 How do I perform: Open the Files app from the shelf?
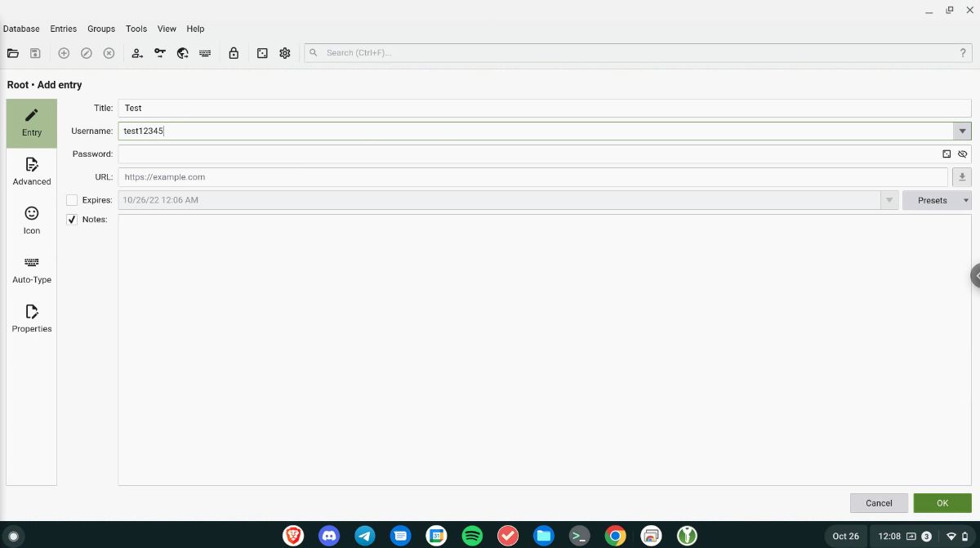[x=544, y=536]
